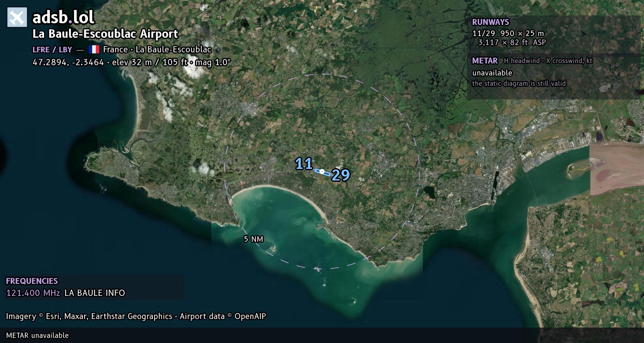644x343 pixels.
Task: Click the coordinates 47.2894, -2.3464 text
Action: (x=68, y=62)
